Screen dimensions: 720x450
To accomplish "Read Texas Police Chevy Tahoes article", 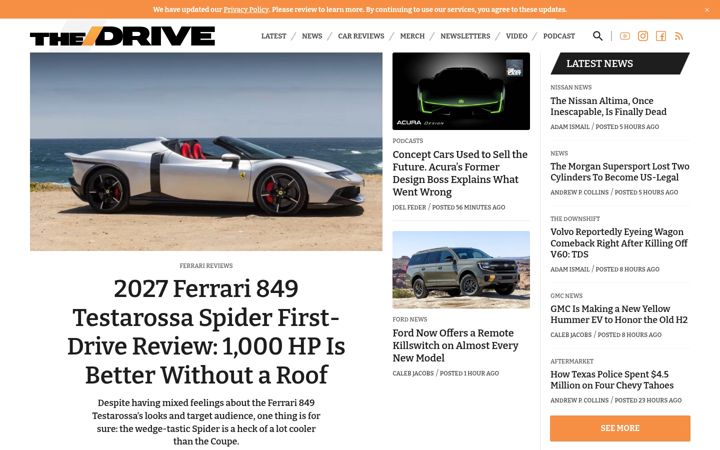I will coord(612,380).
